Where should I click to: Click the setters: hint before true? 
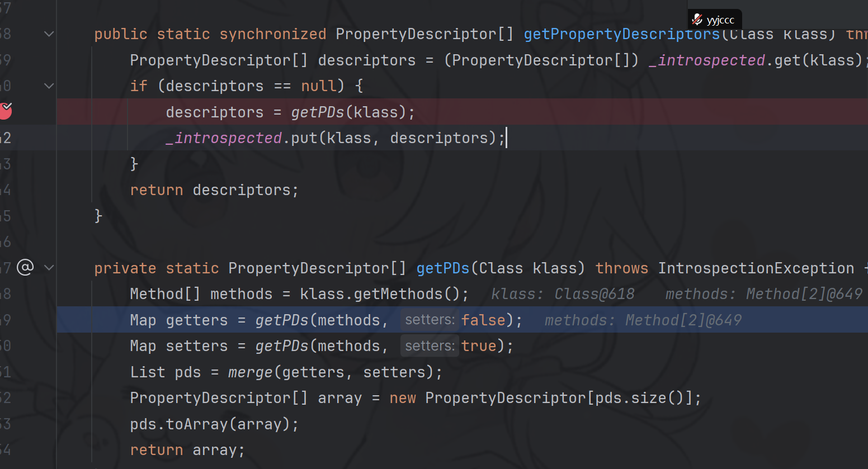[x=430, y=346]
